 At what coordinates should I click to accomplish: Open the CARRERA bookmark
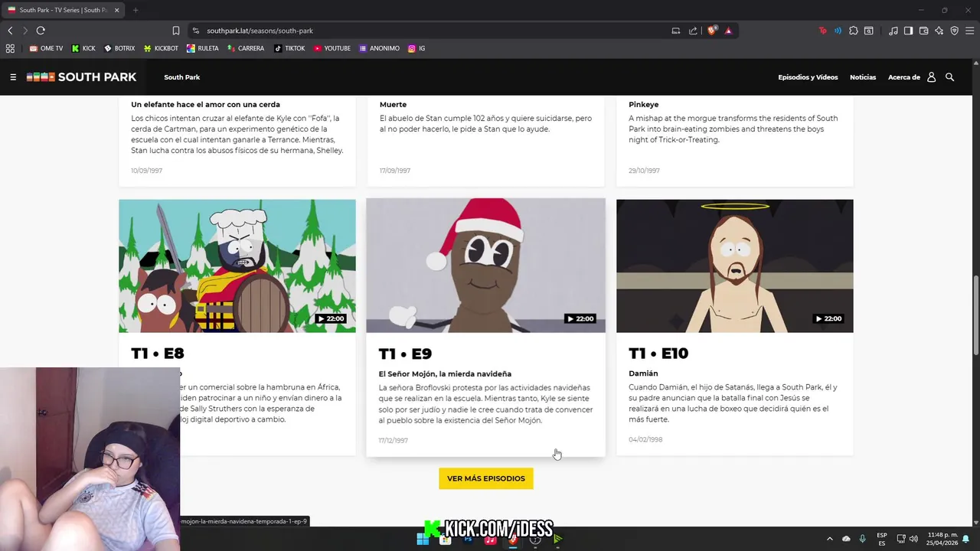246,48
